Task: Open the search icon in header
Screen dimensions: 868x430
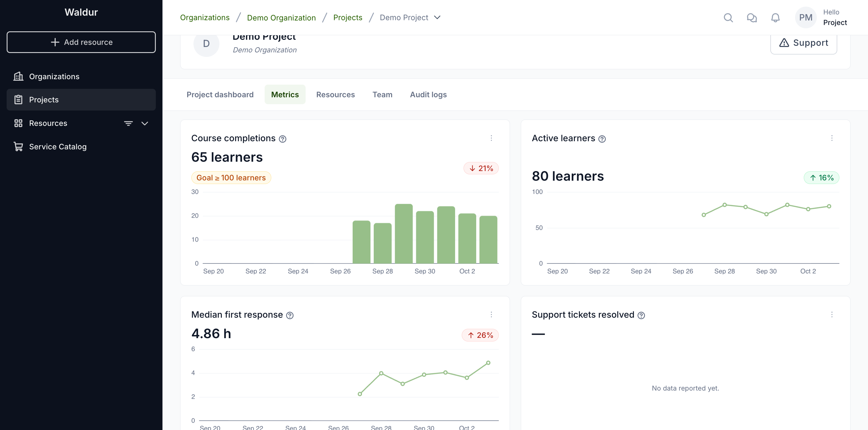Action: [728, 17]
